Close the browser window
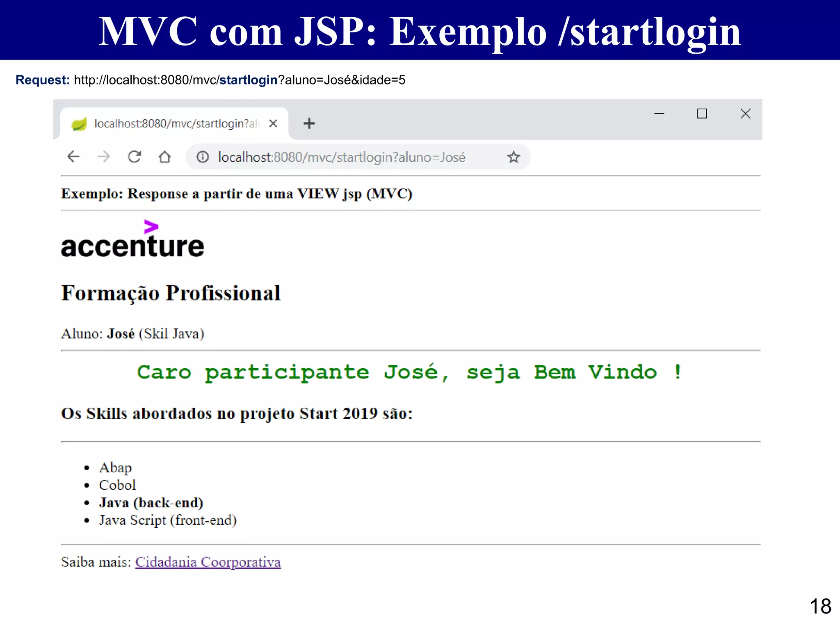The image size is (840, 630). 746,114
